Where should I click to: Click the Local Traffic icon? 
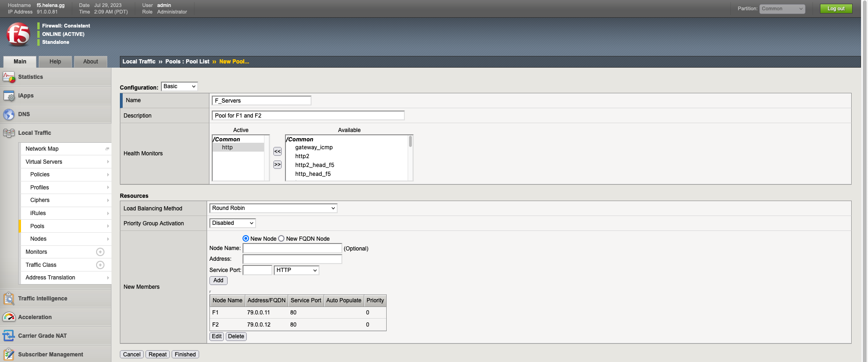pyautogui.click(x=9, y=133)
